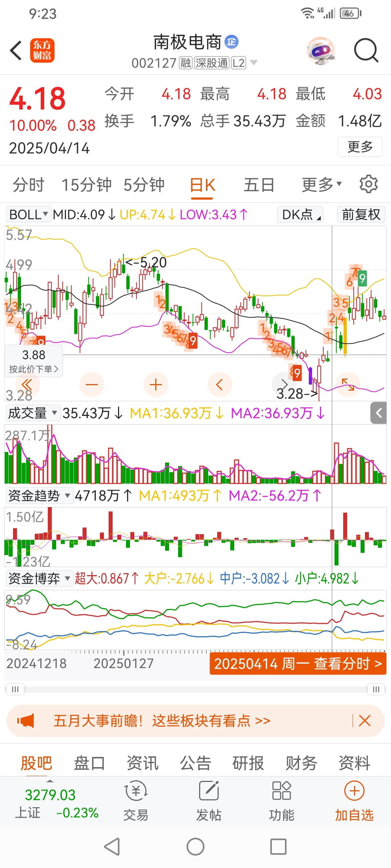
Task: Switch to 五日 chart tab
Action: coord(259,184)
